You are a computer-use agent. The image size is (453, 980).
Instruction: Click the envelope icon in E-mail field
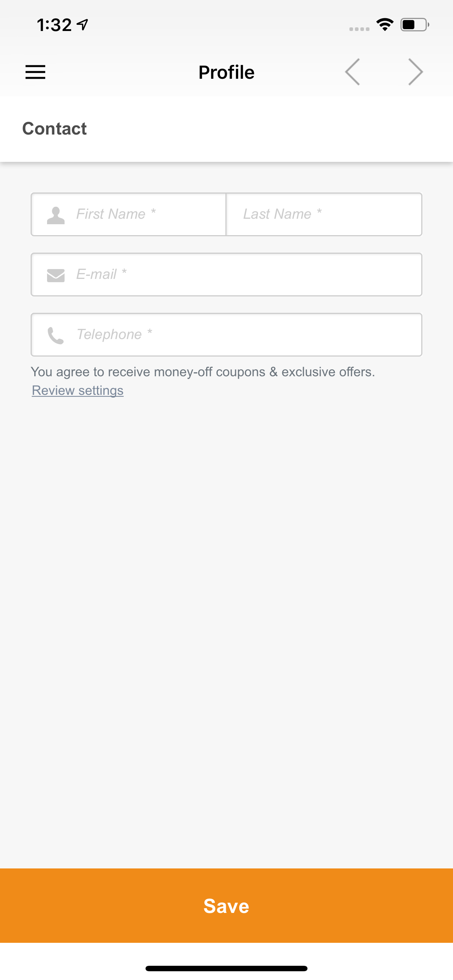(x=55, y=275)
